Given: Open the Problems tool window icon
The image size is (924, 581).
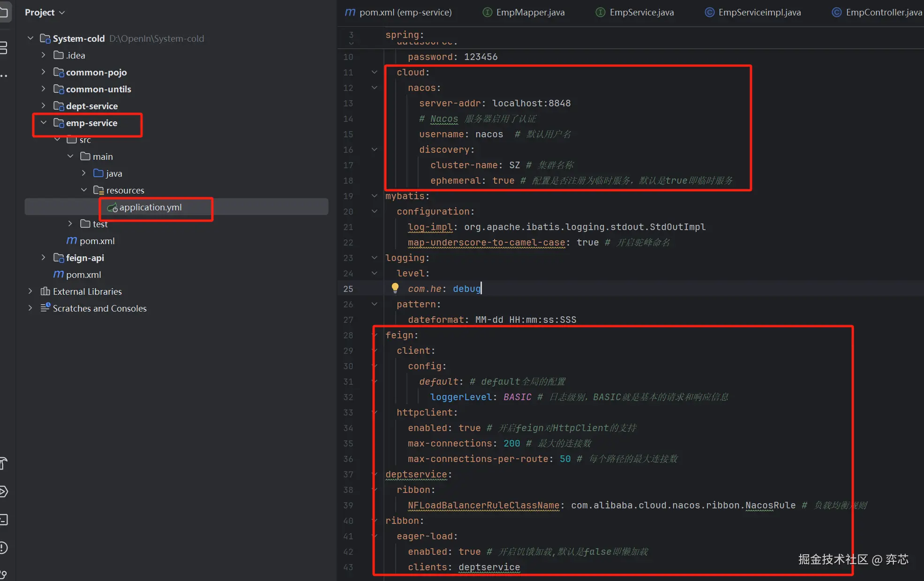Looking at the screenshot, I should click(4, 547).
